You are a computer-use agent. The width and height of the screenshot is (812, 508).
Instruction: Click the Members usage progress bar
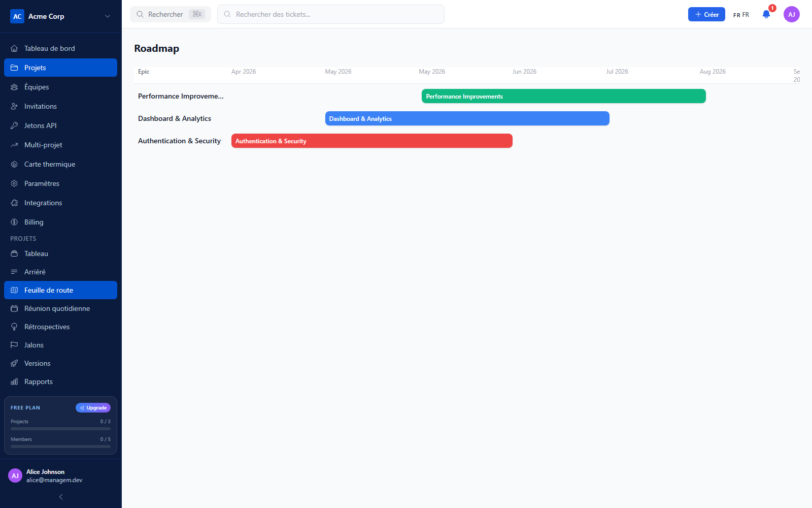tap(60, 447)
